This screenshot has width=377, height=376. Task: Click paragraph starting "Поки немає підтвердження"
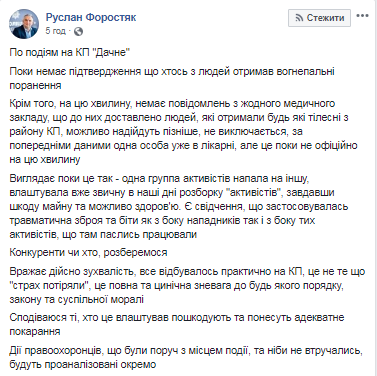(x=172, y=78)
